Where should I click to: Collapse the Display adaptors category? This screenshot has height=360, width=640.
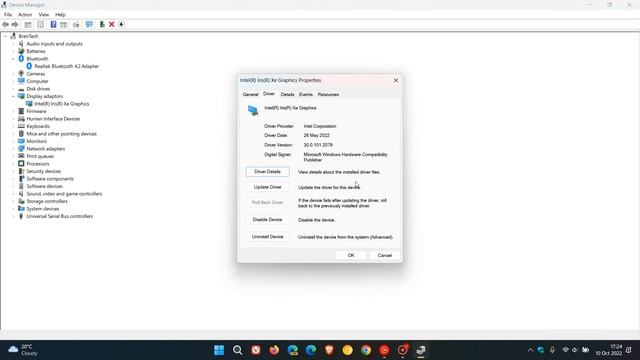13,96
